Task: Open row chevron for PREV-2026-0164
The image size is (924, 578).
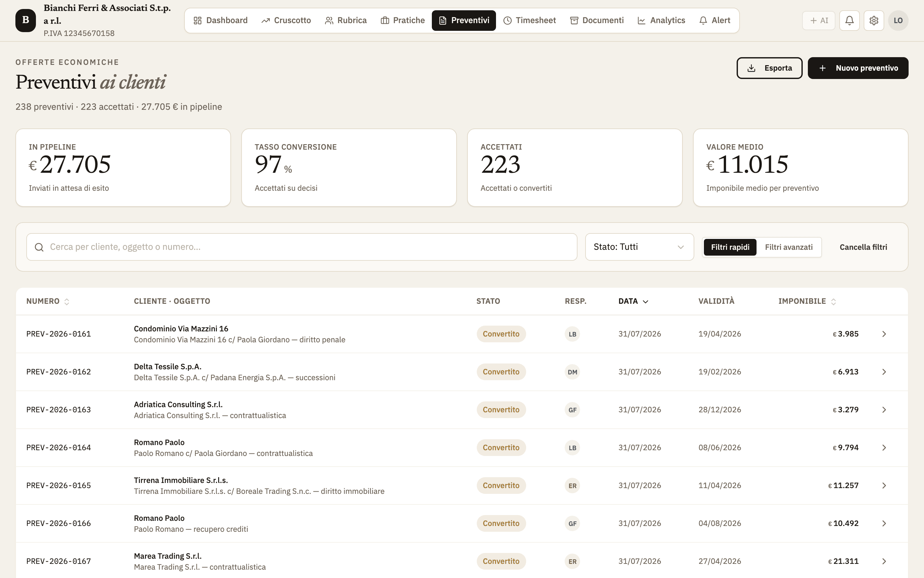Action: 884,448
